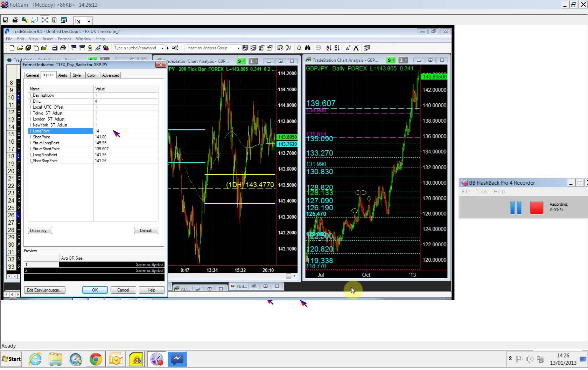Click the OK button in Format Indicator dialog
Viewport: 588px width, 370px height.
[x=95, y=290]
